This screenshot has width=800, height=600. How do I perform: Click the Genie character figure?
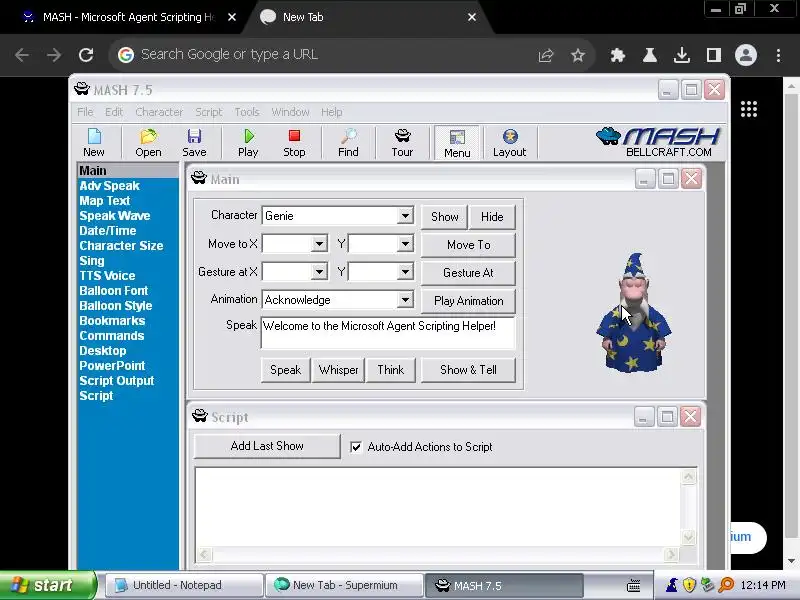[x=633, y=313]
